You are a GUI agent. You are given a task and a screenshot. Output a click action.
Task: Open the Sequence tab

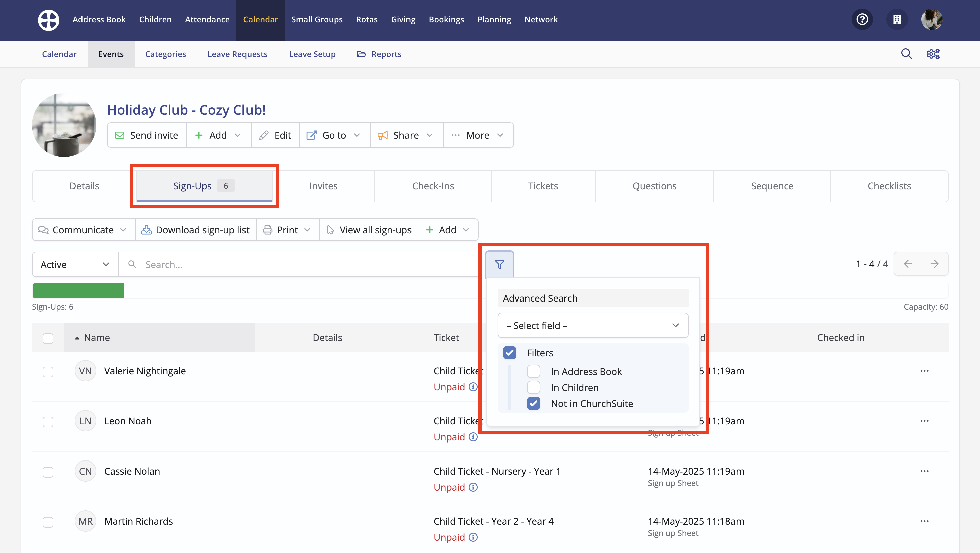pyautogui.click(x=772, y=186)
